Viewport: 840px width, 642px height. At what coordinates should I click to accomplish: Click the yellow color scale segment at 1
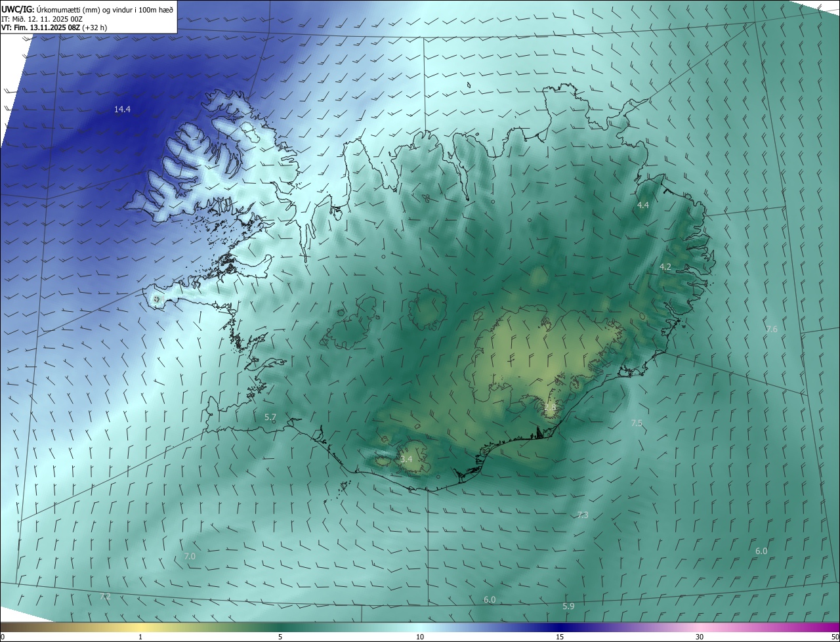point(140,627)
